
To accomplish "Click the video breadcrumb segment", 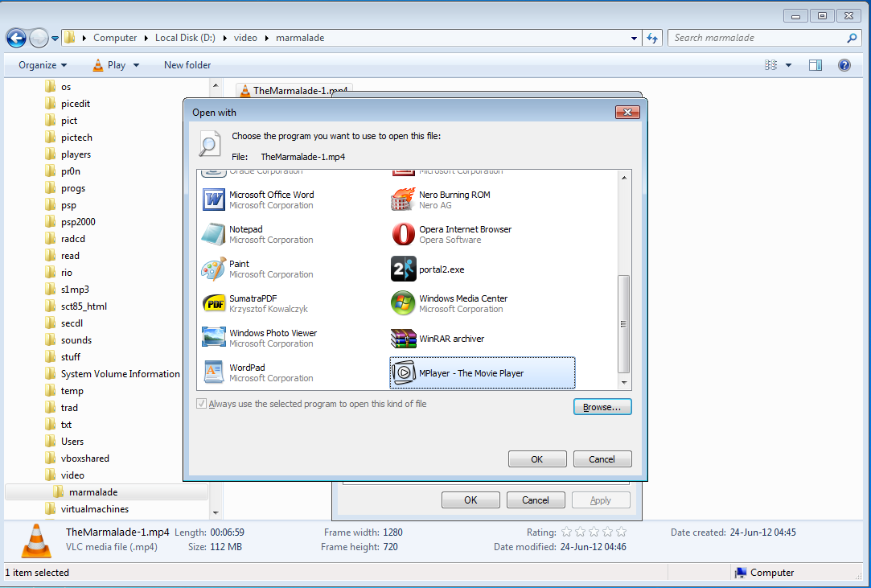I will (x=245, y=38).
